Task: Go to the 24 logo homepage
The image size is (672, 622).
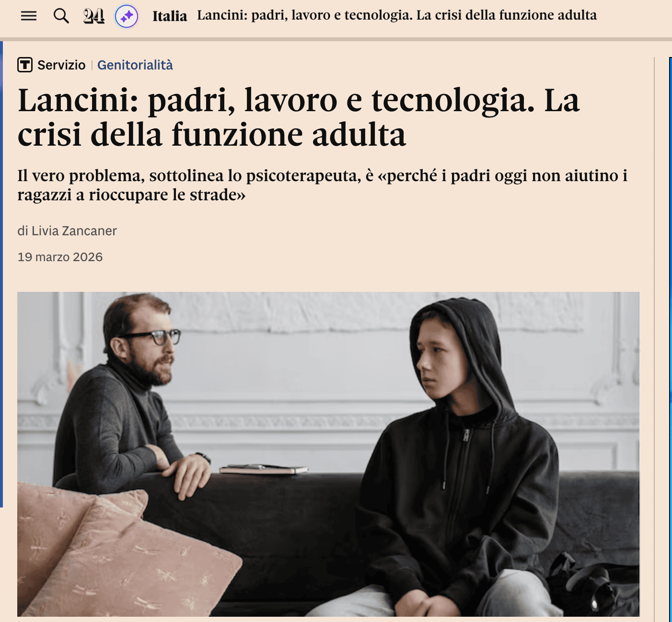Action: [x=94, y=16]
